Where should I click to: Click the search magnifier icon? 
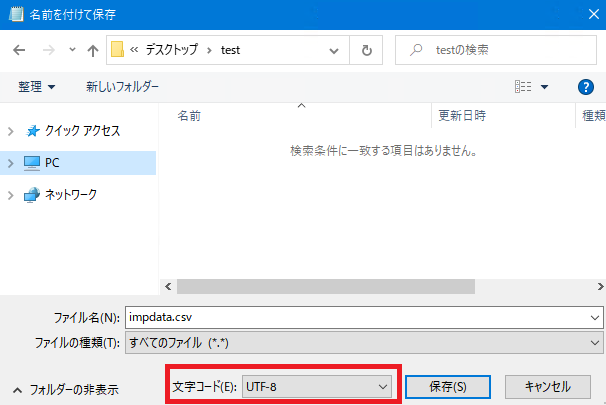coord(416,50)
